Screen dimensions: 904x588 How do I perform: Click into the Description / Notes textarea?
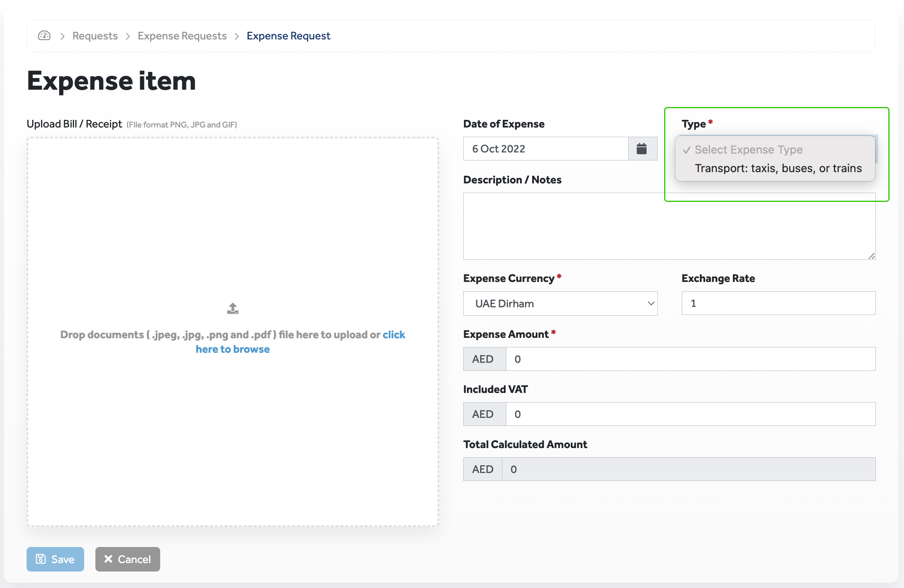point(669,226)
